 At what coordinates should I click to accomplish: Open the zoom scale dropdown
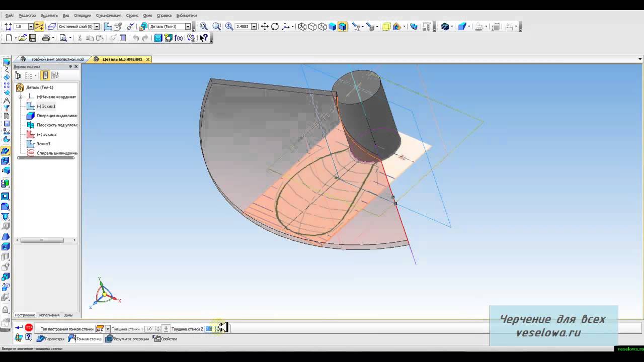click(254, 27)
